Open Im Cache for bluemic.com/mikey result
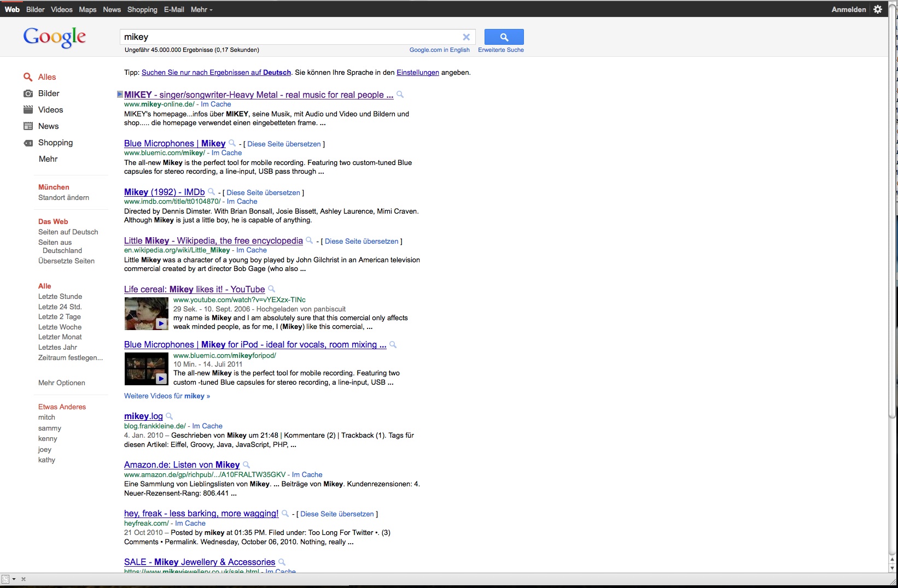 pos(226,153)
